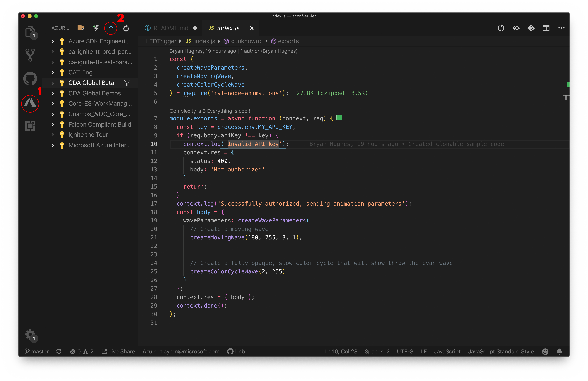Open the GitHub panel in activity bar
The width and height of the screenshot is (588, 381).
point(30,79)
